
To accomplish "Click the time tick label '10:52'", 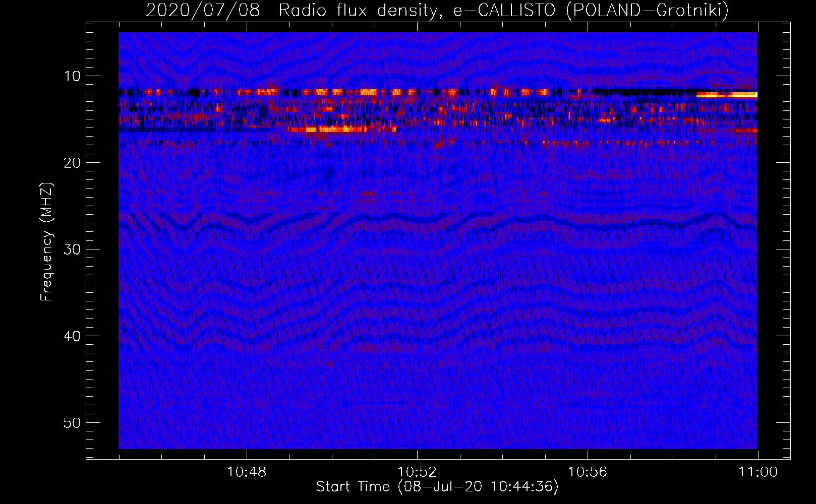I will [417, 472].
